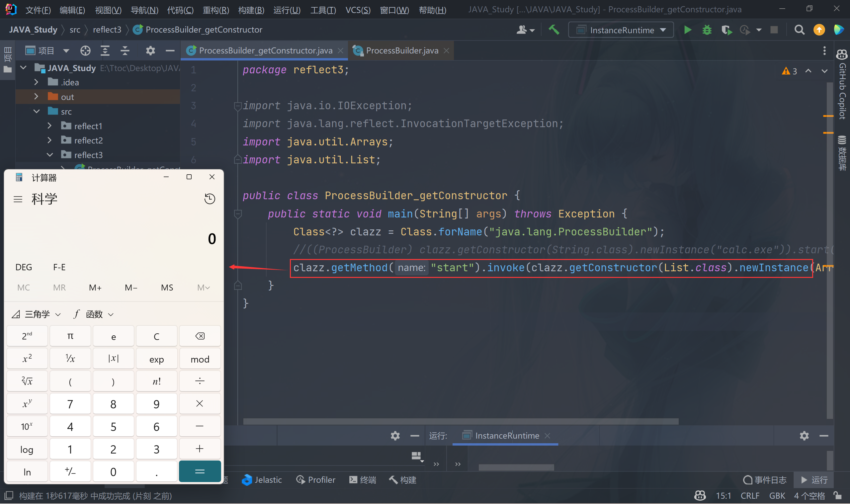The height and width of the screenshot is (504, 850).
Task: Click the calculator π key
Action: pos(70,336)
